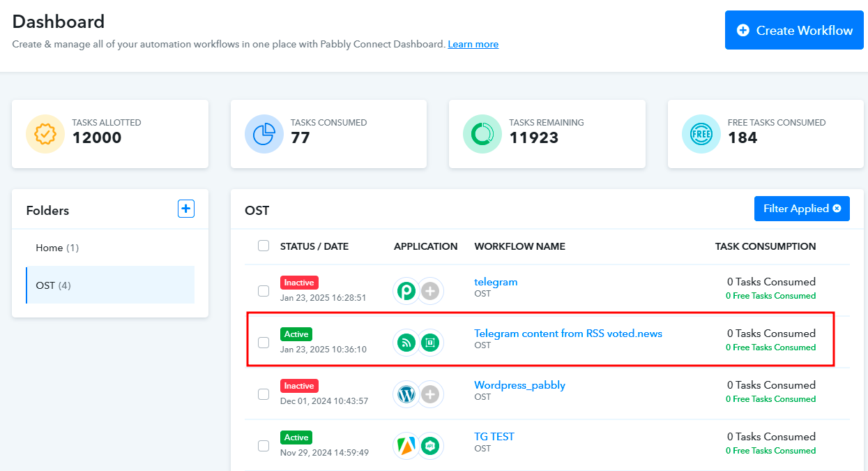Select the Home folder
868x471 pixels.
pos(110,248)
